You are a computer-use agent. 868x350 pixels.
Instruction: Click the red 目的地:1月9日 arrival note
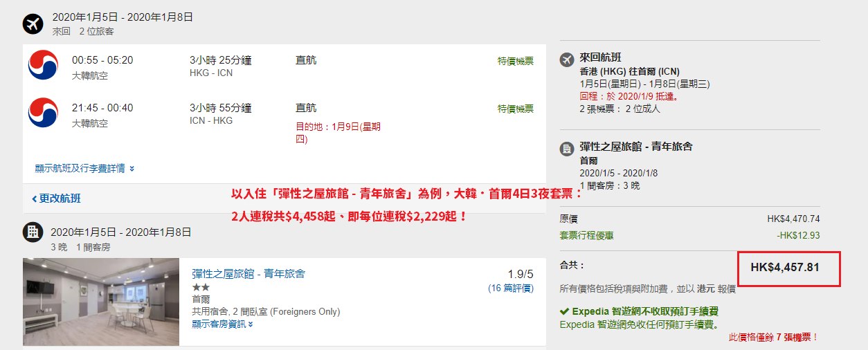pos(338,133)
